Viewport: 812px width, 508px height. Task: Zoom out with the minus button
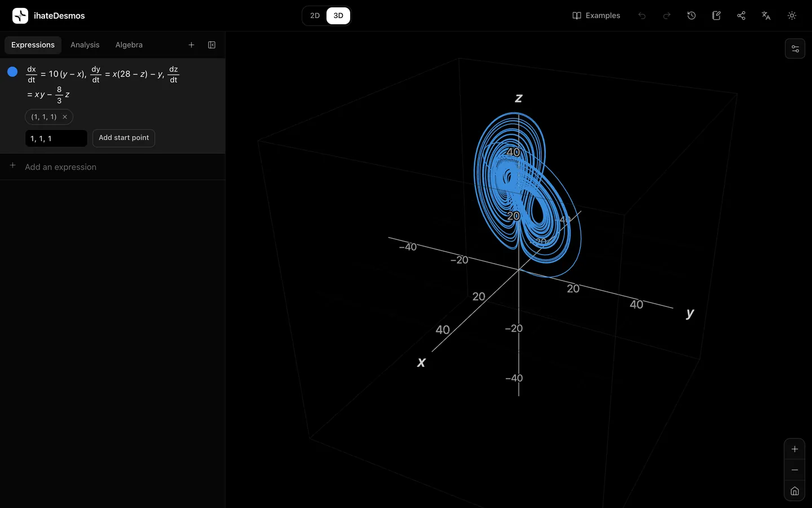pyautogui.click(x=795, y=470)
